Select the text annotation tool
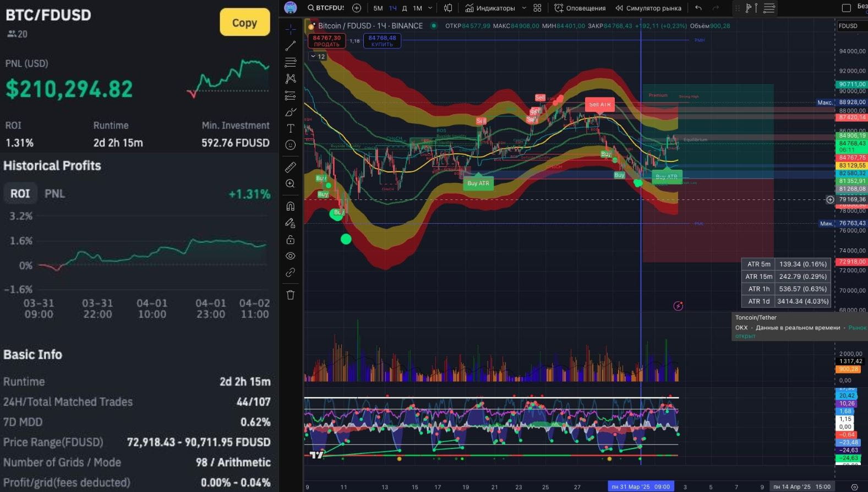 (x=291, y=128)
